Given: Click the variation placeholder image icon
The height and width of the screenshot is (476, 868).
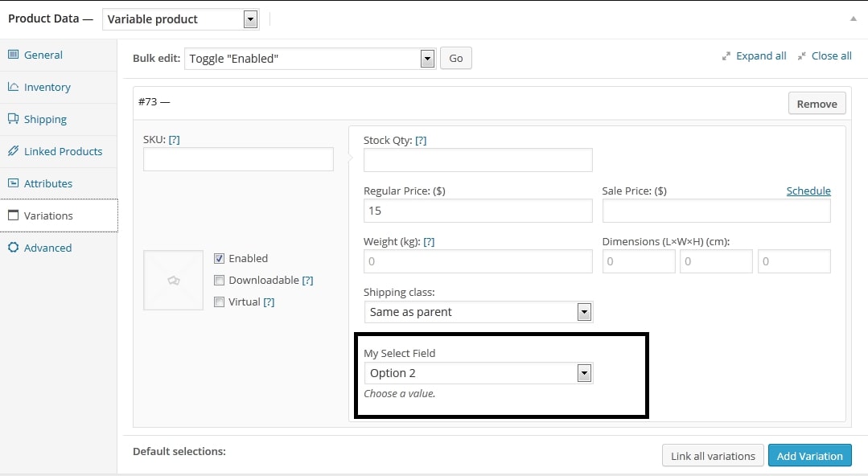Looking at the screenshot, I should coord(173,280).
